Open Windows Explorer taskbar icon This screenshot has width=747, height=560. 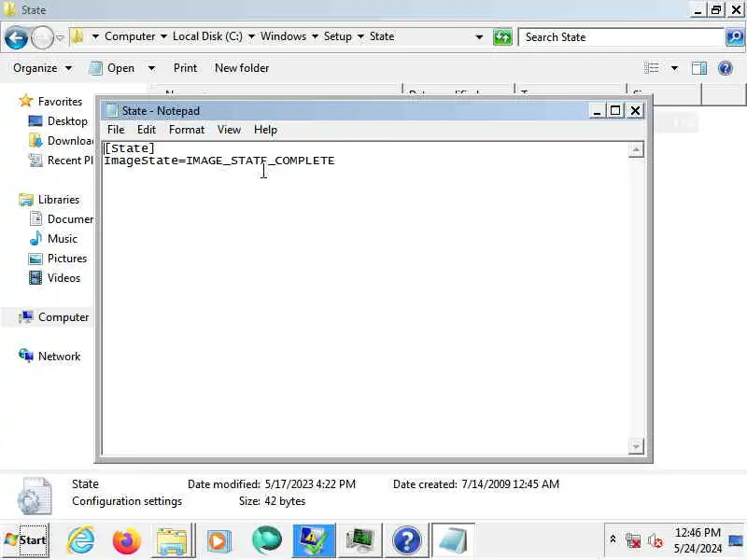point(172,540)
